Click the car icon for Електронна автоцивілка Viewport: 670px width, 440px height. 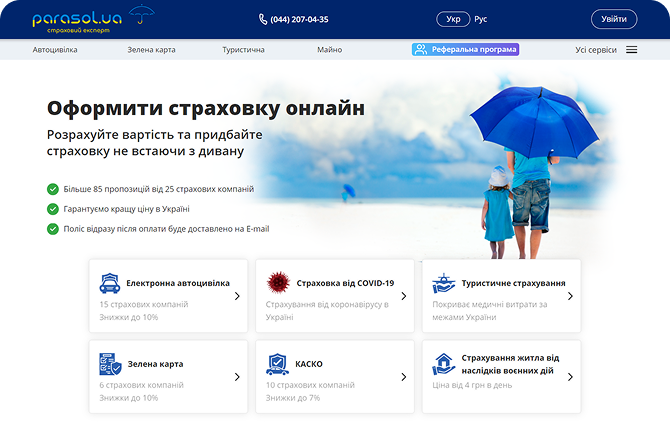(110, 283)
